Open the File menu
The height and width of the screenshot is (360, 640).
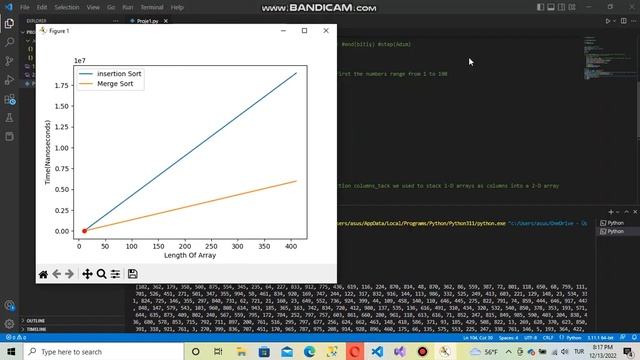24,7
